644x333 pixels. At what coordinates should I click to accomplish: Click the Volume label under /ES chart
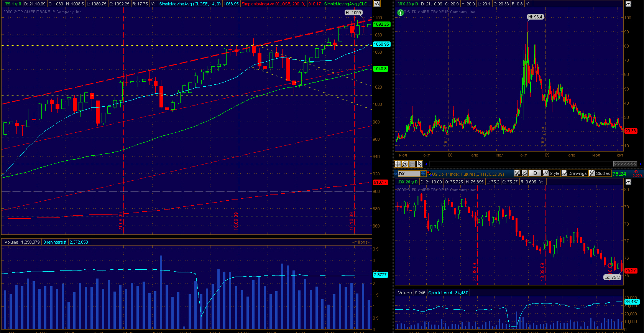click(11, 242)
